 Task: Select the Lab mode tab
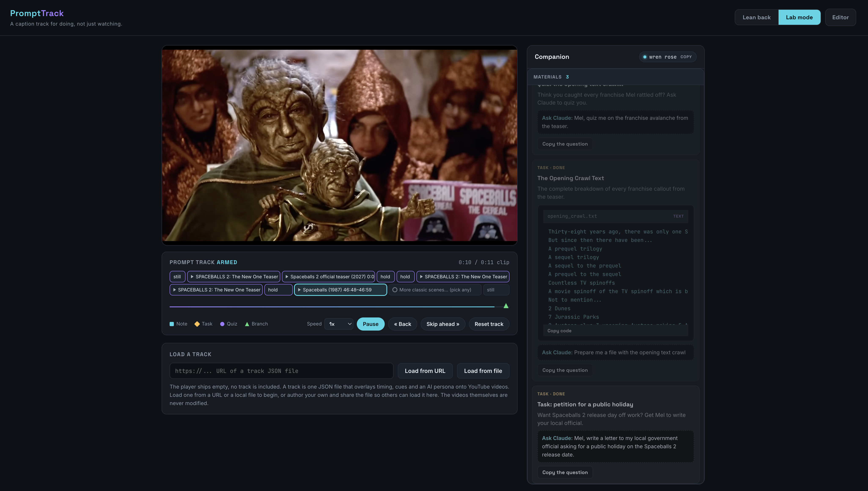click(799, 17)
